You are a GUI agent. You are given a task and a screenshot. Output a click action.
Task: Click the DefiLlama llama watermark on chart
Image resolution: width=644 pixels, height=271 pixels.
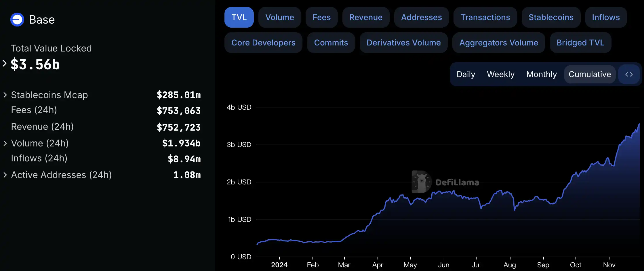(422, 181)
